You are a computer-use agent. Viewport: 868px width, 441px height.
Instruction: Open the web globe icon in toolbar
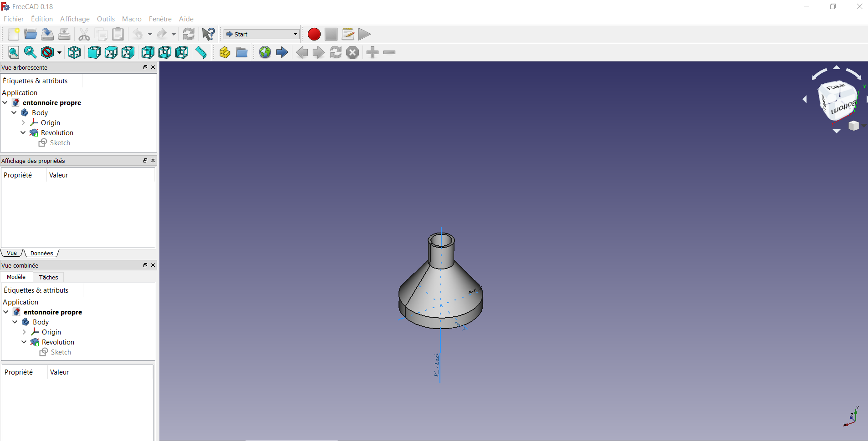(265, 53)
